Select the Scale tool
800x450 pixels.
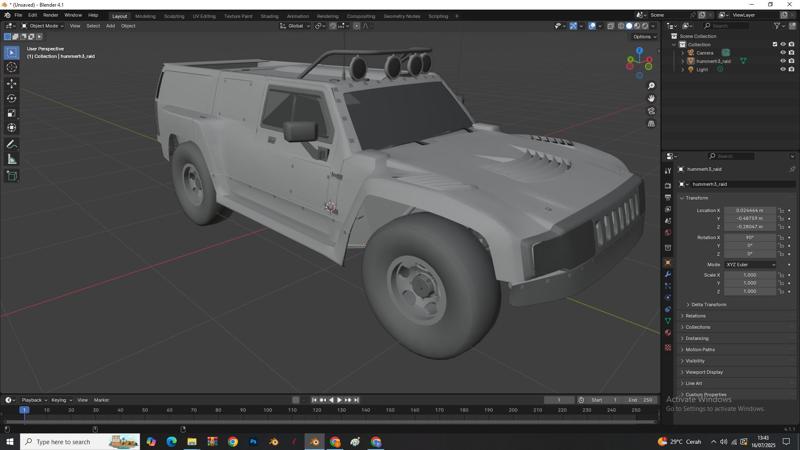12,113
